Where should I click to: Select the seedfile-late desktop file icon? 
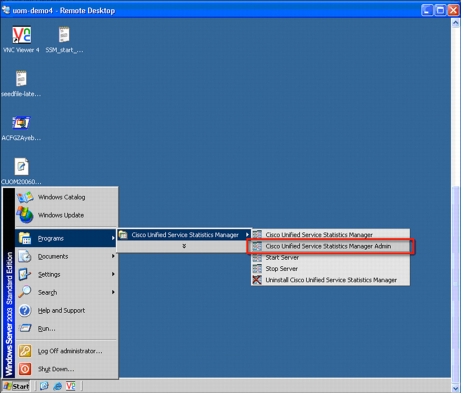coord(21,84)
